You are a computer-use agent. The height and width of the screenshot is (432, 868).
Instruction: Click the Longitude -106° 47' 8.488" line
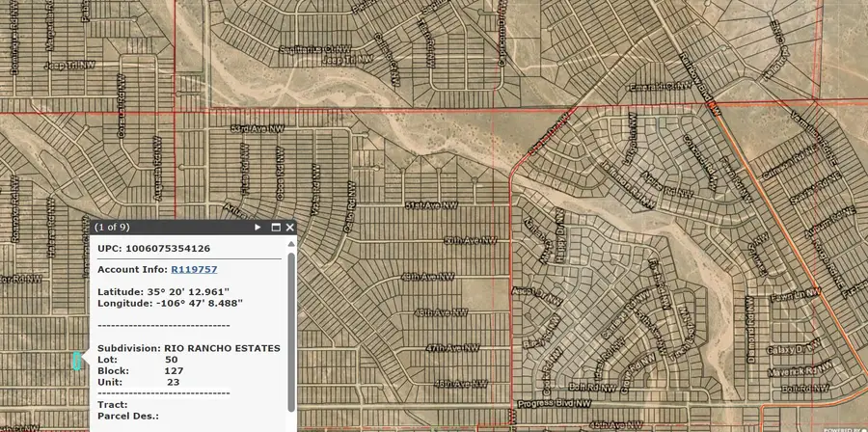[171, 303]
